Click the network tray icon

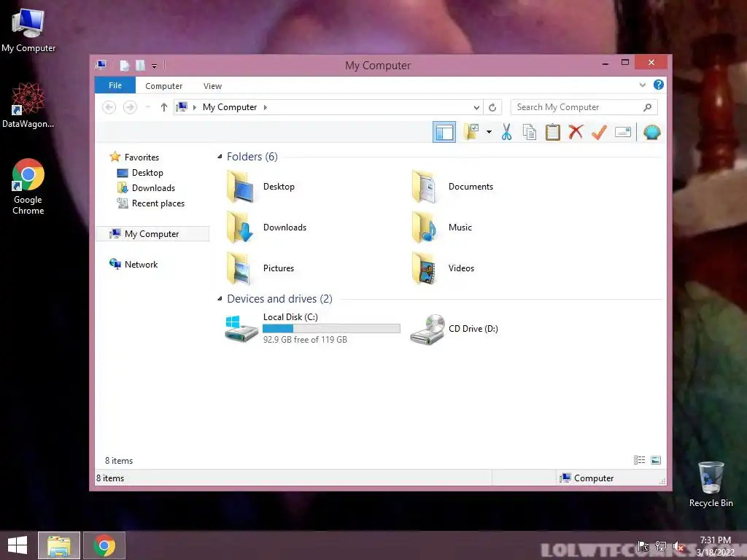point(661,546)
